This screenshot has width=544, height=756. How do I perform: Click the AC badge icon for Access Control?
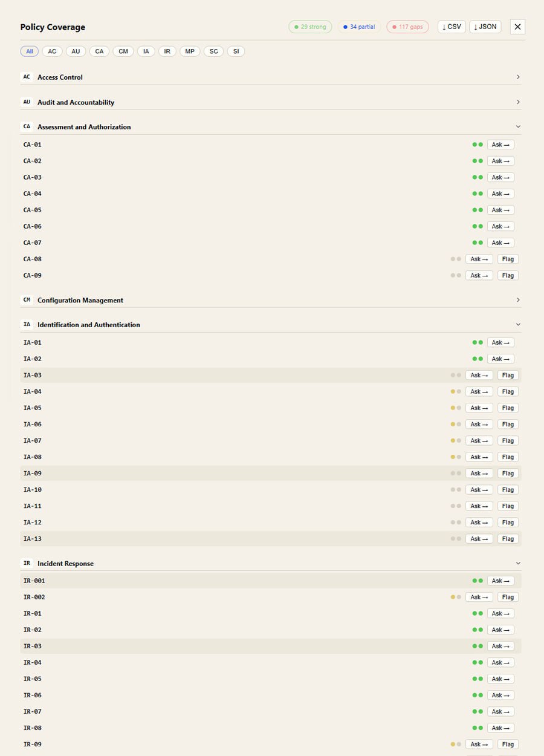pyautogui.click(x=27, y=77)
